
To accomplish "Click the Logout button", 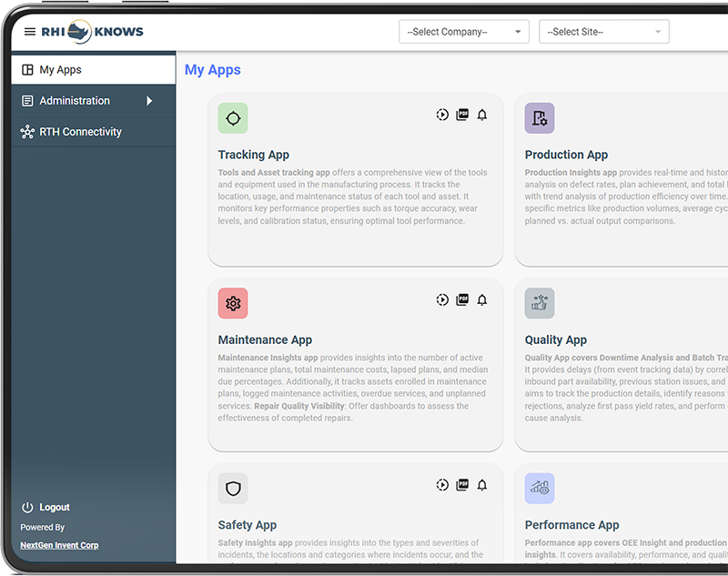I will coord(55,507).
